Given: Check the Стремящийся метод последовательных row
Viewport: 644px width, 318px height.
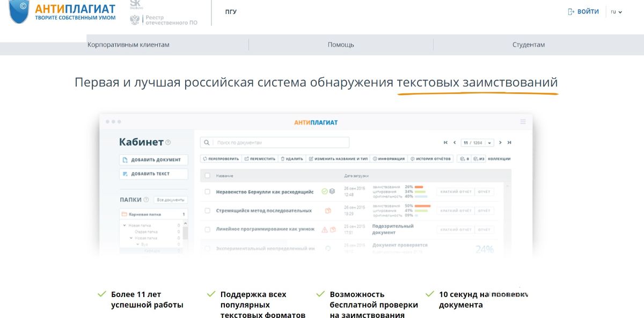Looking at the screenshot, I should coord(207,211).
